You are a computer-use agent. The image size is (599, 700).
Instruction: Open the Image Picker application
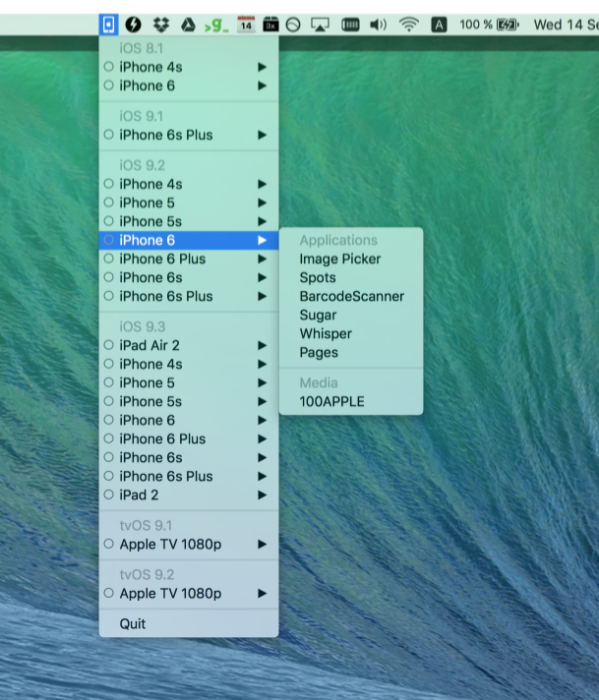click(351, 259)
